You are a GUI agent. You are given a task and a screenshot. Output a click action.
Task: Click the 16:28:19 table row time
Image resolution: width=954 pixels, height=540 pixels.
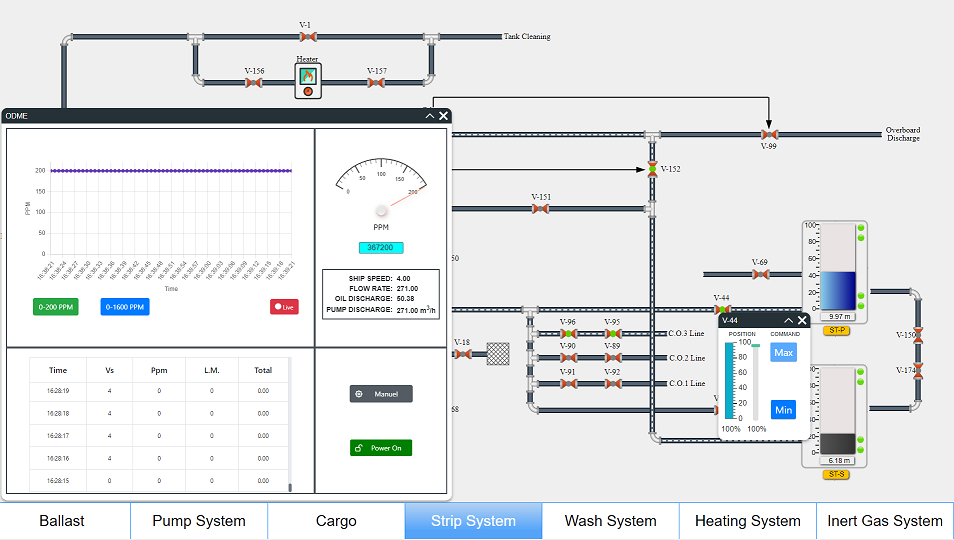pos(58,391)
